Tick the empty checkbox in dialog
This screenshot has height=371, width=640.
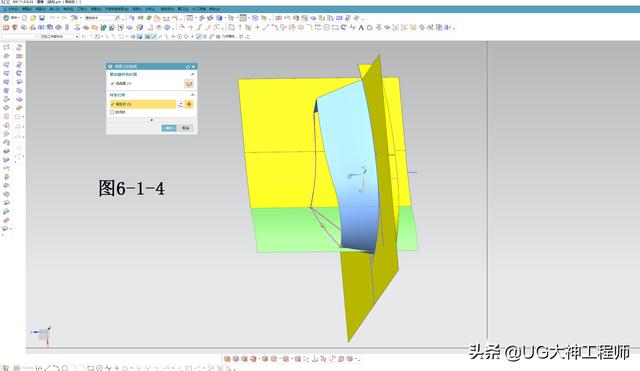coord(112,112)
